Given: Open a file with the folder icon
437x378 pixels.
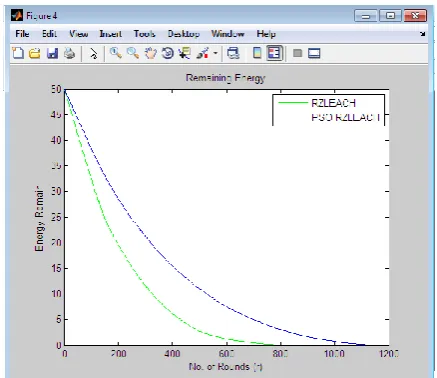Looking at the screenshot, I should click(x=35, y=53).
